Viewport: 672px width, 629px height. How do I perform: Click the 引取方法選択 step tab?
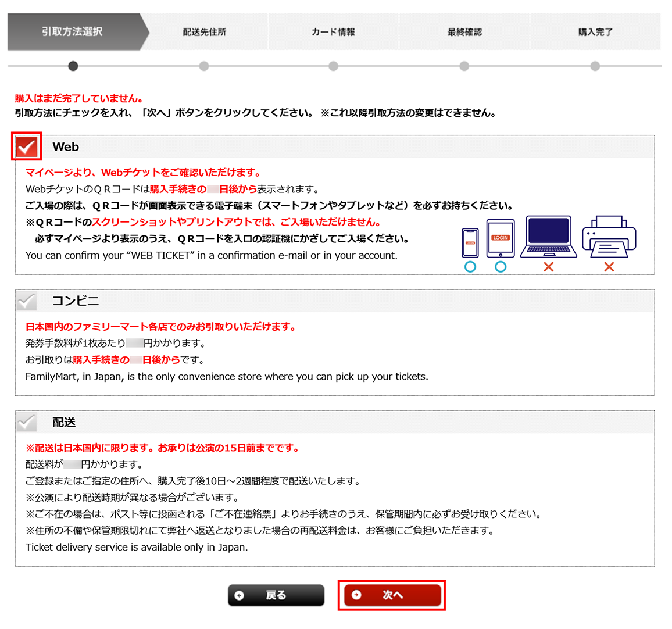[73, 32]
